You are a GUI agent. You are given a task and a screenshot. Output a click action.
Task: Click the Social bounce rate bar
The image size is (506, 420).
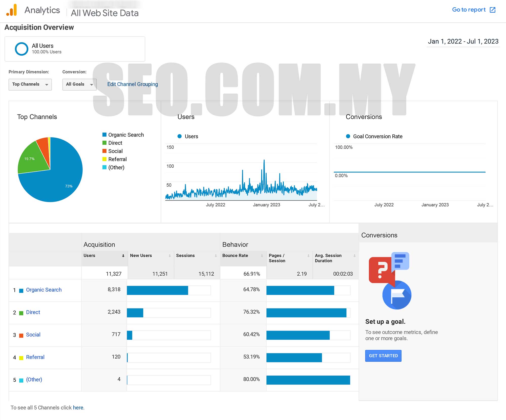coord(298,335)
